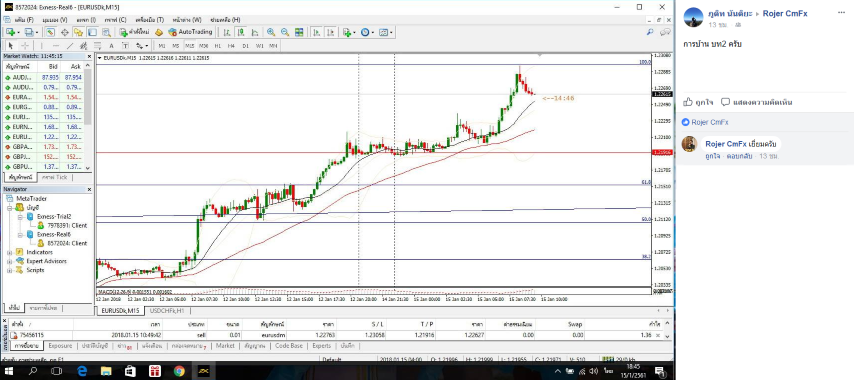Viewport: 854px width, 380px height.
Task: Select the crosshair cursor tool
Action: [x=25, y=46]
